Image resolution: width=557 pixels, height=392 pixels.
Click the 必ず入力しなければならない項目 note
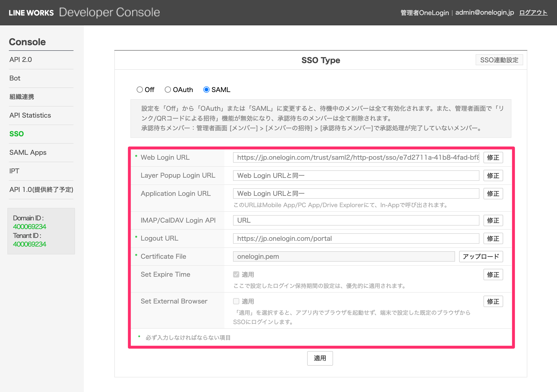tap(188, 338)
